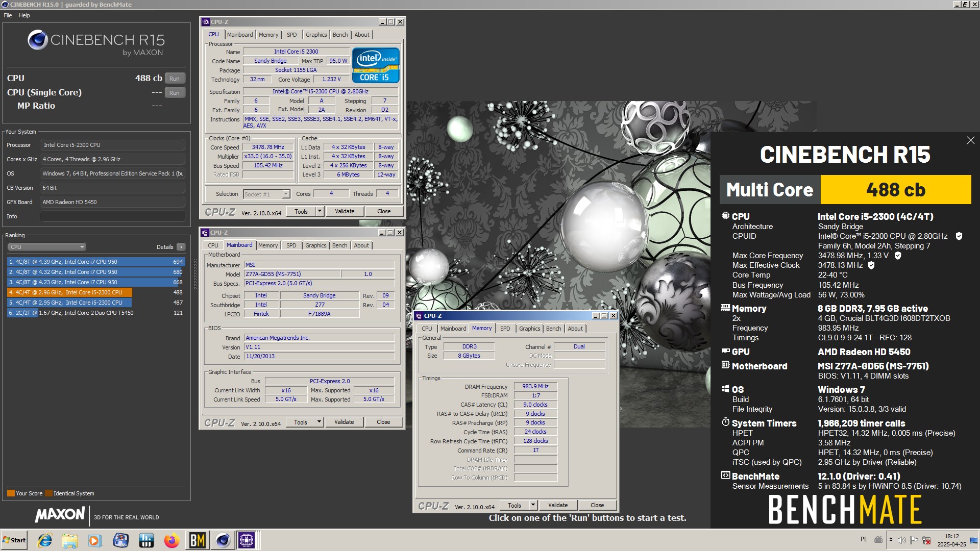The image size is (980, 551).
Task: Open the HWiNFO64 taskbar icon
Action: [x=121, y=540]
